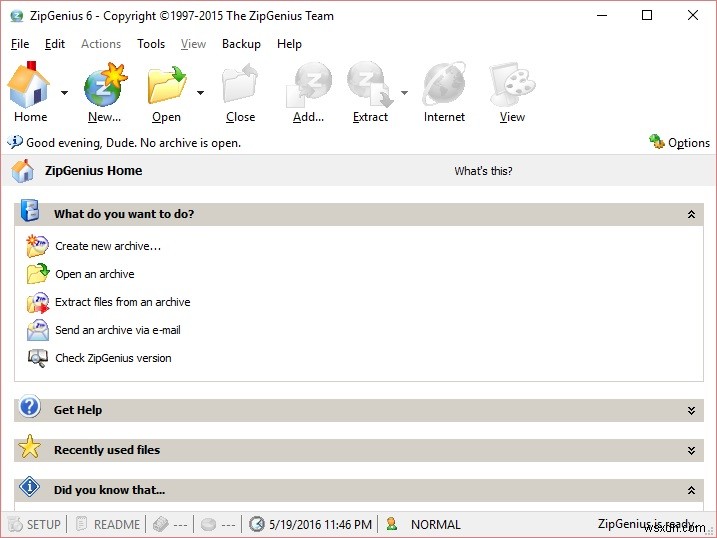Image resolution: width=717 pixels, height=538 pixels.
Task: Click the Create new archive... link
Action: (108, 246)
